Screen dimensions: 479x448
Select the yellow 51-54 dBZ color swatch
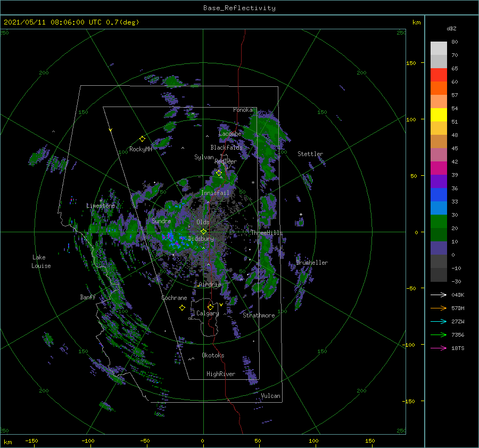[439, 115]
